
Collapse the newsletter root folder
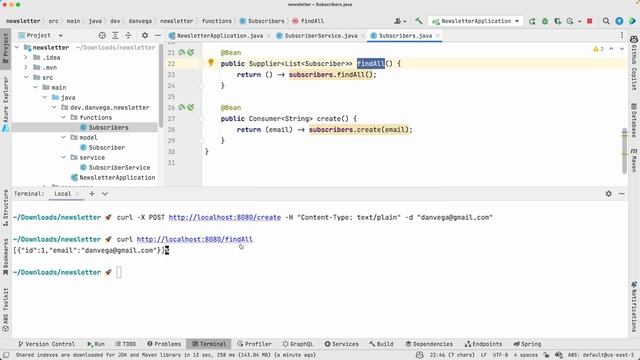coord(17,47)
